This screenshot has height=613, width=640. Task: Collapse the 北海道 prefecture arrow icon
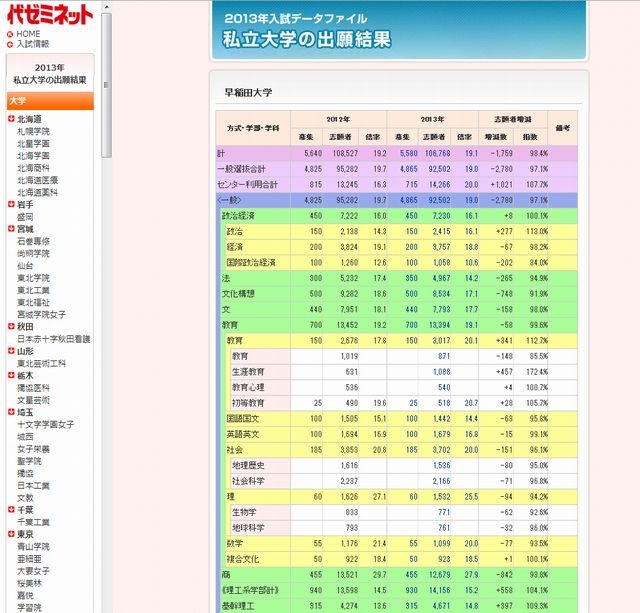pyautogui.click(x=11, y=119)
